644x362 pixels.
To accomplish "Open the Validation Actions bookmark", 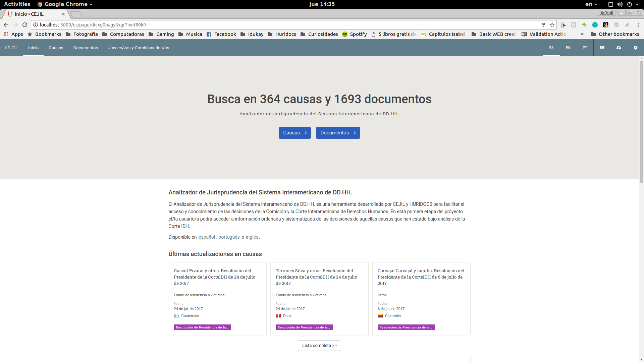I will tap(544, 34).
